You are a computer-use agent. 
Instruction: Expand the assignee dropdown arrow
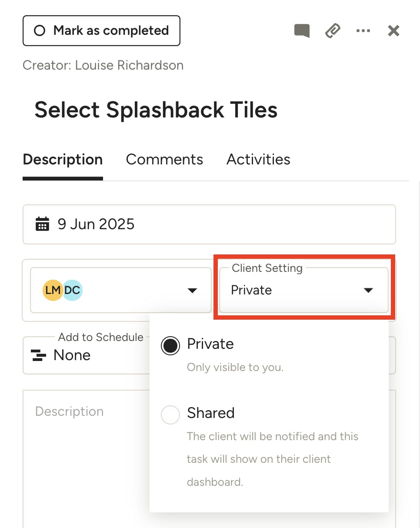click(192, 291)
